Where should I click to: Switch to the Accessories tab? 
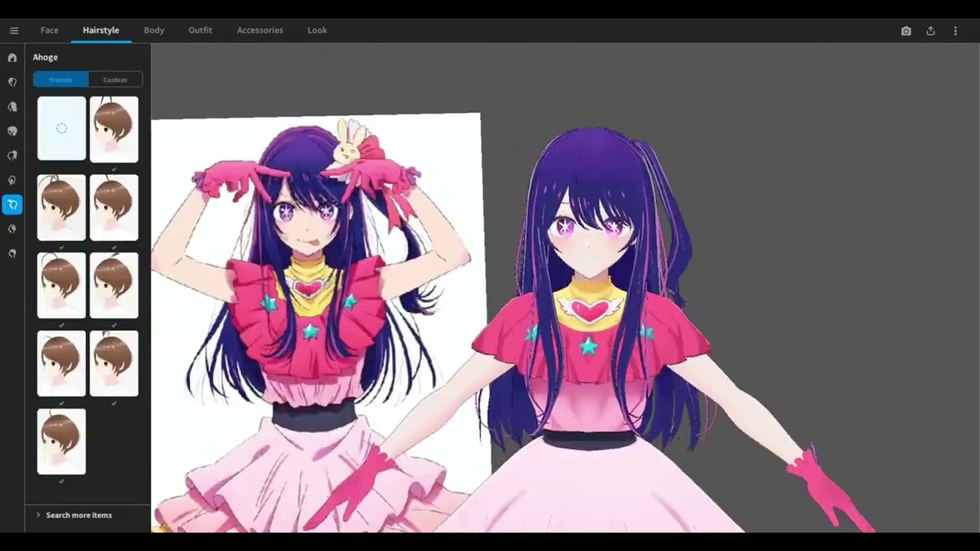[260, 30]
